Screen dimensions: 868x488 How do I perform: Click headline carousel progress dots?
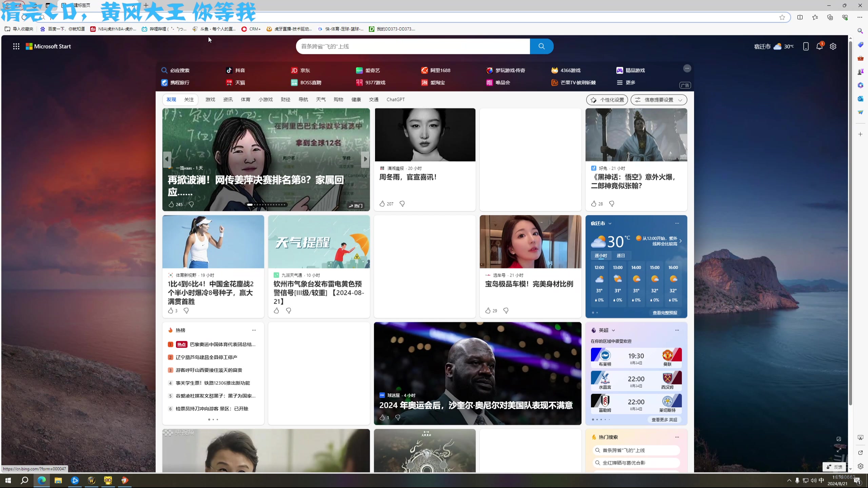267,205
